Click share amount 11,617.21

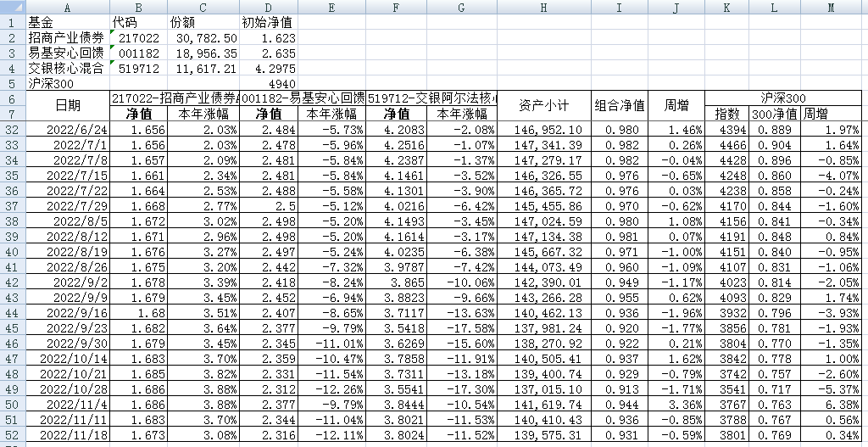coord(203,69)
